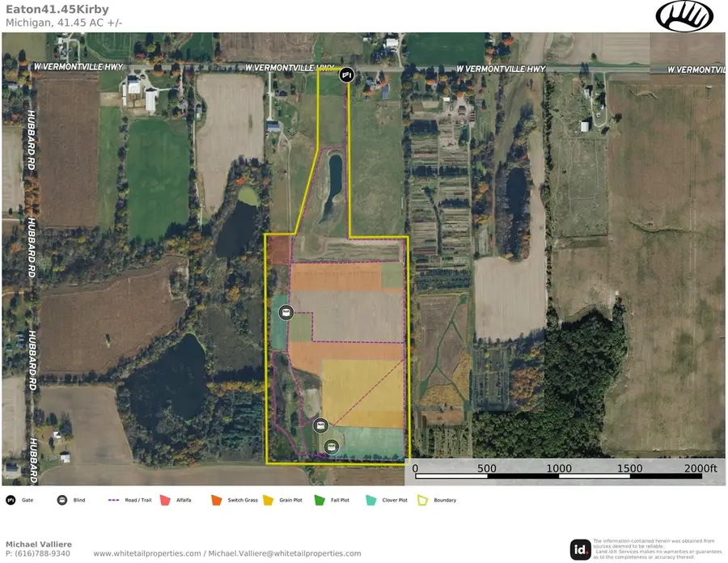The image size is (728, 563).
Task: Click the phone number (616)788-9340
Action: tap(43, 553)
